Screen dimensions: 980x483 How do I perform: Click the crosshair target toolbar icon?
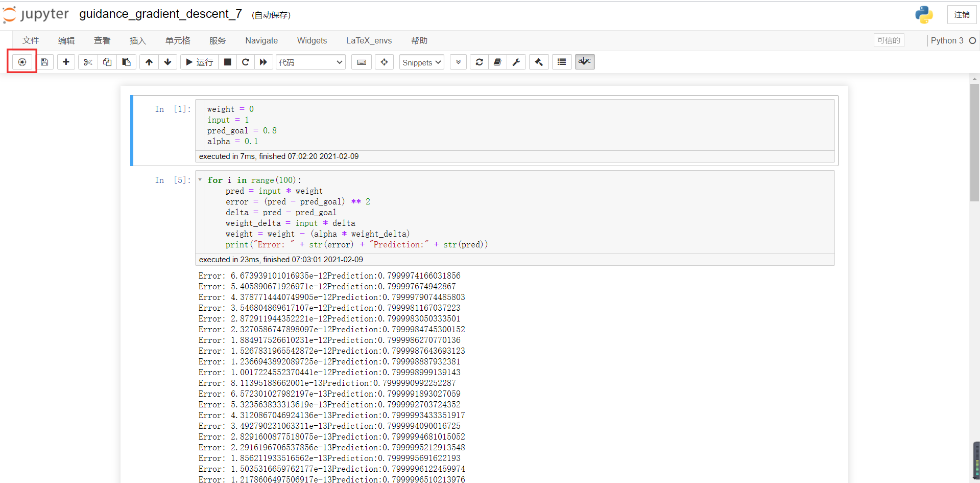point(384,62)
